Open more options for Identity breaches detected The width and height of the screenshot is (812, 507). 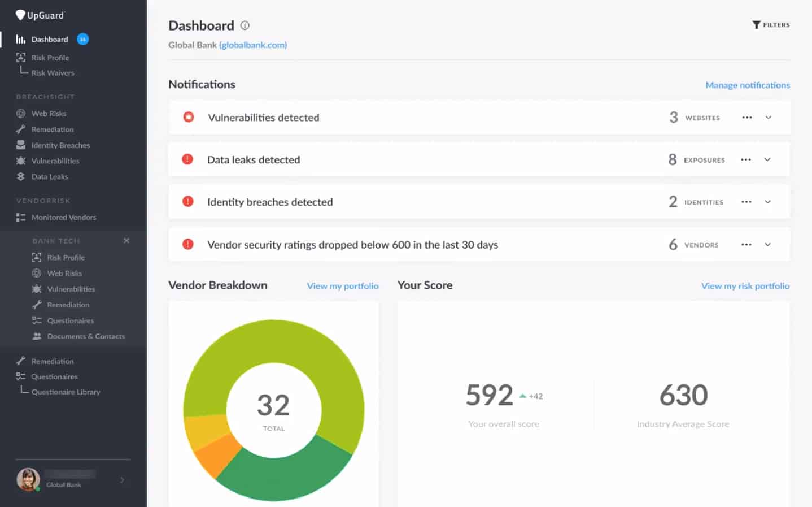click(746, 202)
